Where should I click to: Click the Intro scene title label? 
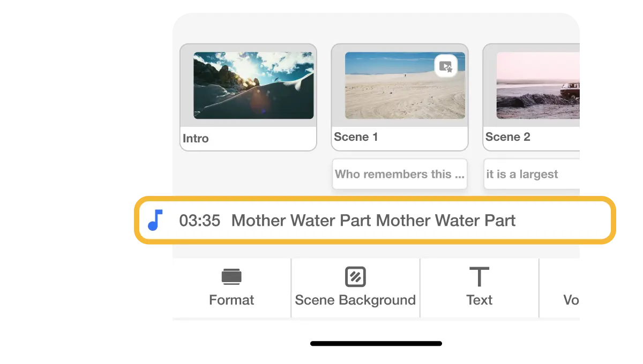pos(196,138)
